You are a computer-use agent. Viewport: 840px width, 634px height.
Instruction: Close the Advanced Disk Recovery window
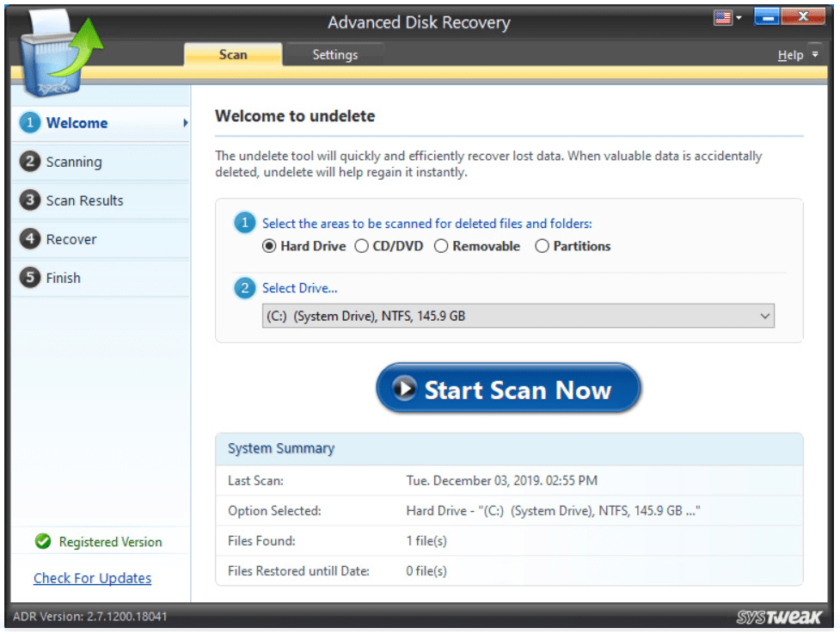[x=803, y=17]
